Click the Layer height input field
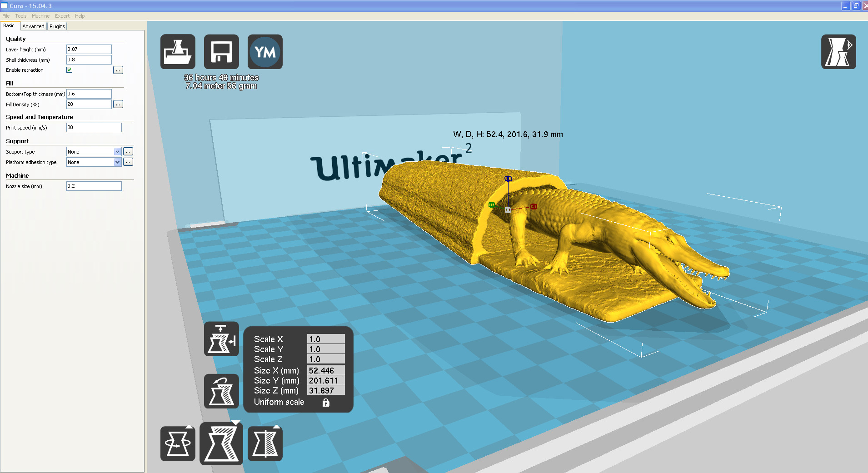The height and width of the screenshot is (473, 868). [x=89, y=49]
